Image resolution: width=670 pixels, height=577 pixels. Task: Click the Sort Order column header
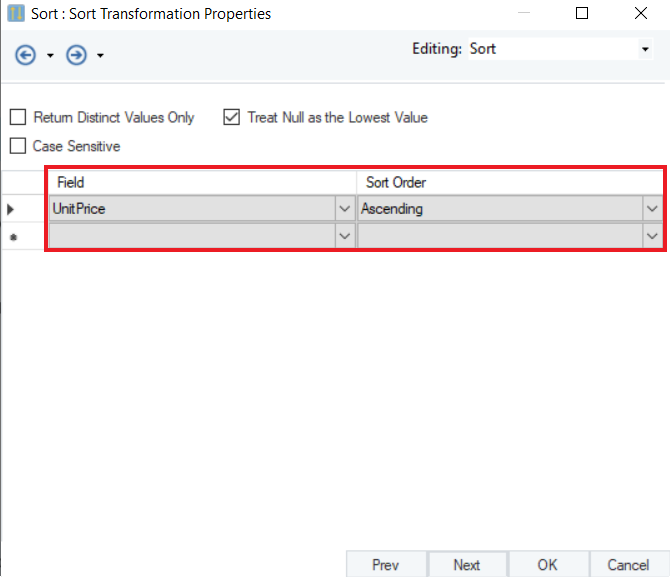point(510,183)
